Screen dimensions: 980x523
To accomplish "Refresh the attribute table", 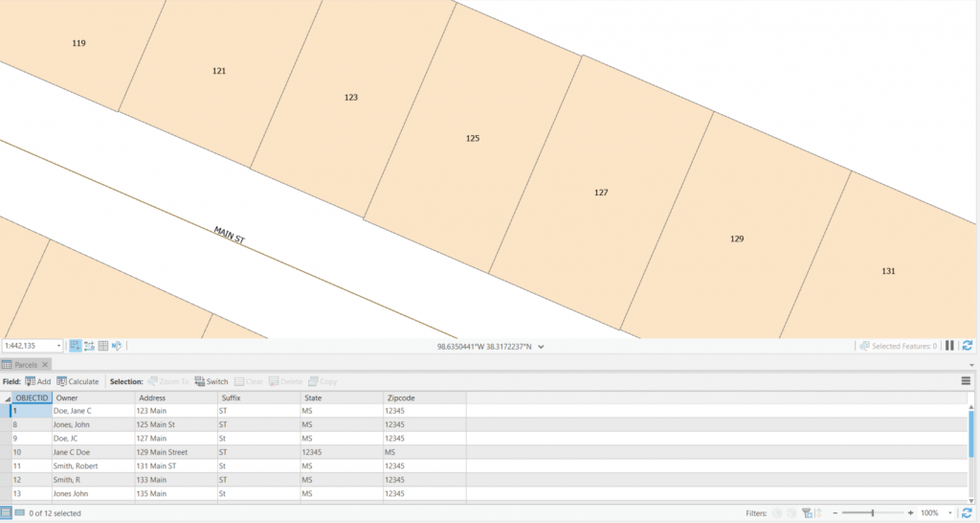I will (x=968, y=513).
